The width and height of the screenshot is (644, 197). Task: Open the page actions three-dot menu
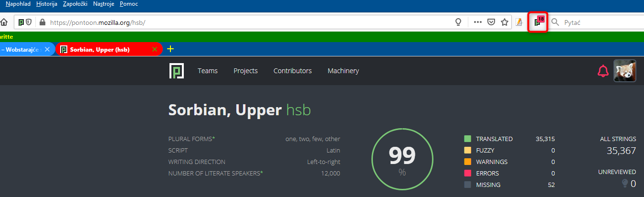477,22
